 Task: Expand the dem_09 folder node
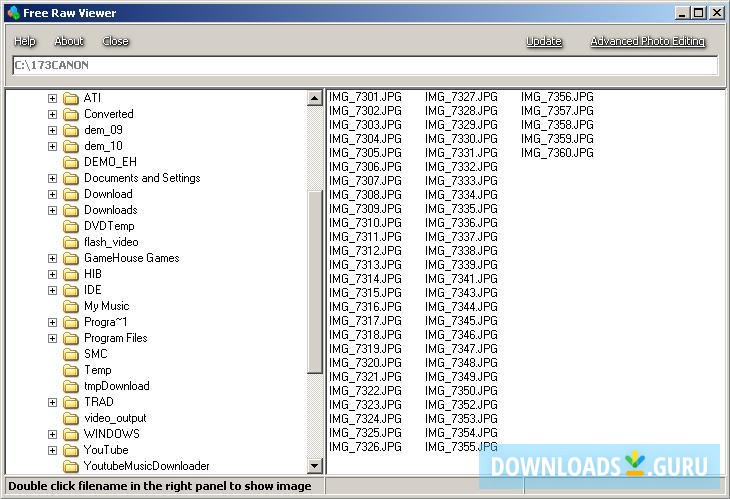[53, 130]
